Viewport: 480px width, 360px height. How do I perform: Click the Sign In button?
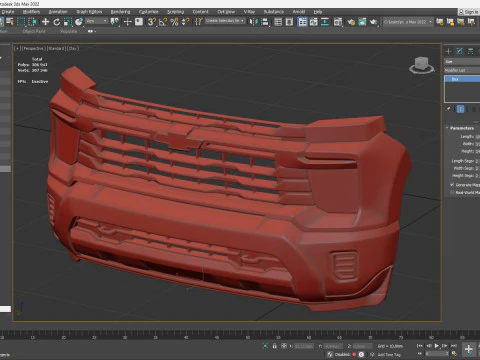(x=469, y=12)
